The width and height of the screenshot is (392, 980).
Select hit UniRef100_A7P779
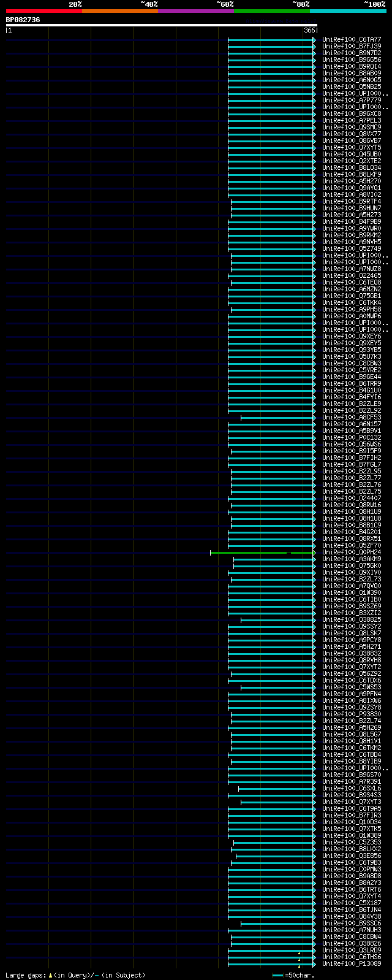coord(352,101)
